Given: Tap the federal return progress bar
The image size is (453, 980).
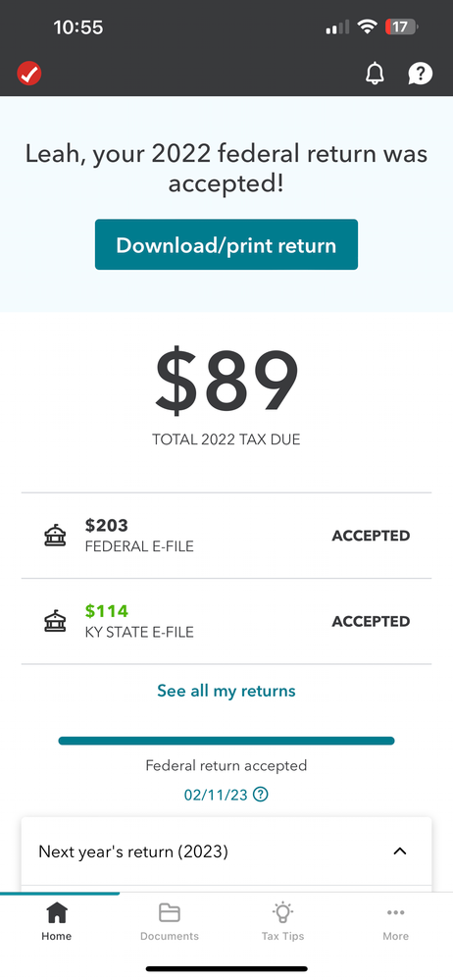Looking at the screenshot, I should tap(226, 741).
